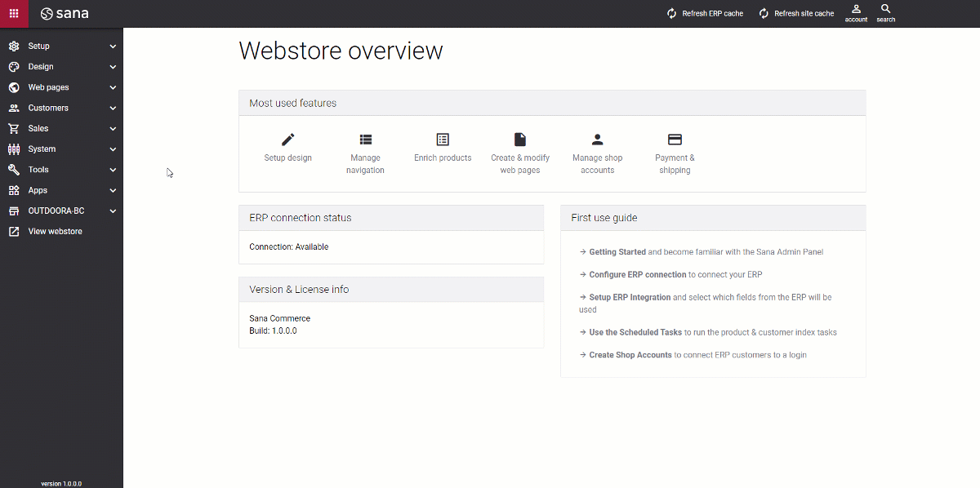Click the Refresh ERP cache label
This screenshot has height=488, width=980.
coord(713,14)
